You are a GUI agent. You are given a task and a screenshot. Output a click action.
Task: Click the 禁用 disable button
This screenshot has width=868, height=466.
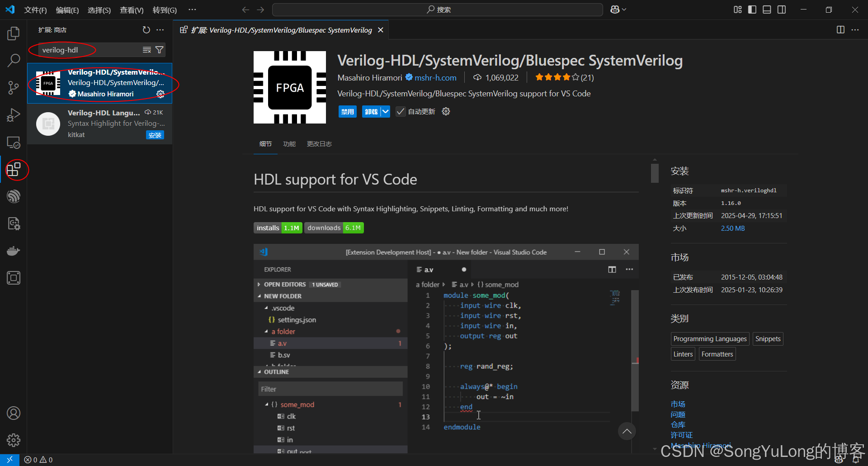point(347,111)
